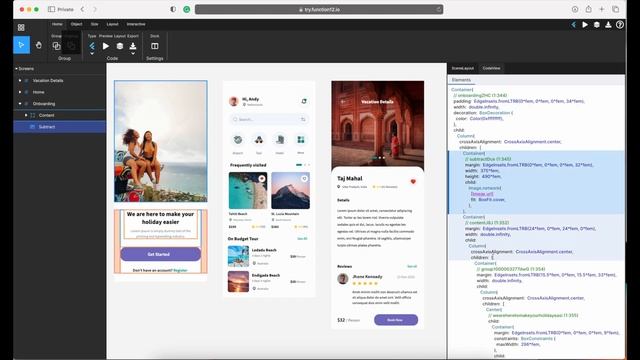Collapse the Onboarding tree node
Screen dimensions: 640x360
point(20,104)
